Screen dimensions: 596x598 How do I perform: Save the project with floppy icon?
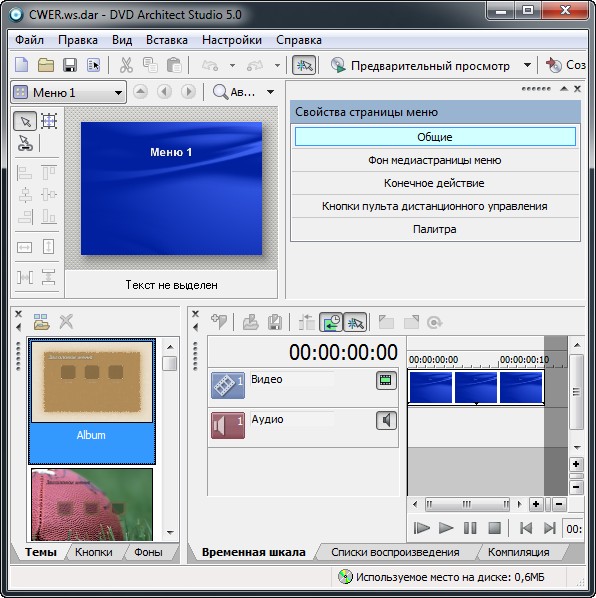[x=70, y=65]
